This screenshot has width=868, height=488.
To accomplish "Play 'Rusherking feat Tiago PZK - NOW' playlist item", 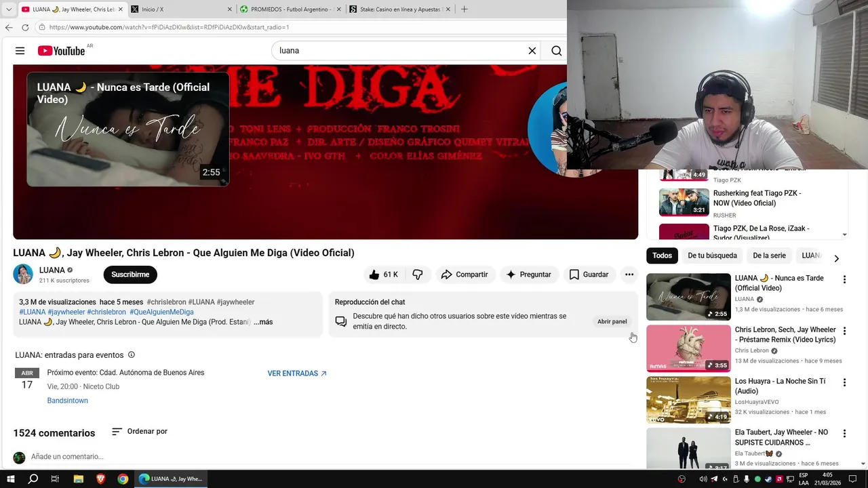I will (x=746, y=202).
